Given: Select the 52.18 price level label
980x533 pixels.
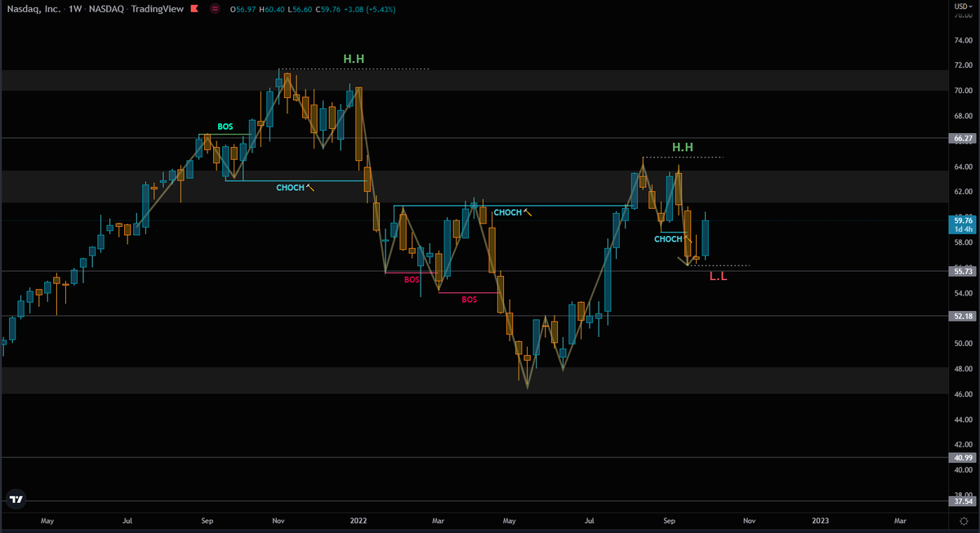Looking at the screenshot, I should click(x=962, y=316).
